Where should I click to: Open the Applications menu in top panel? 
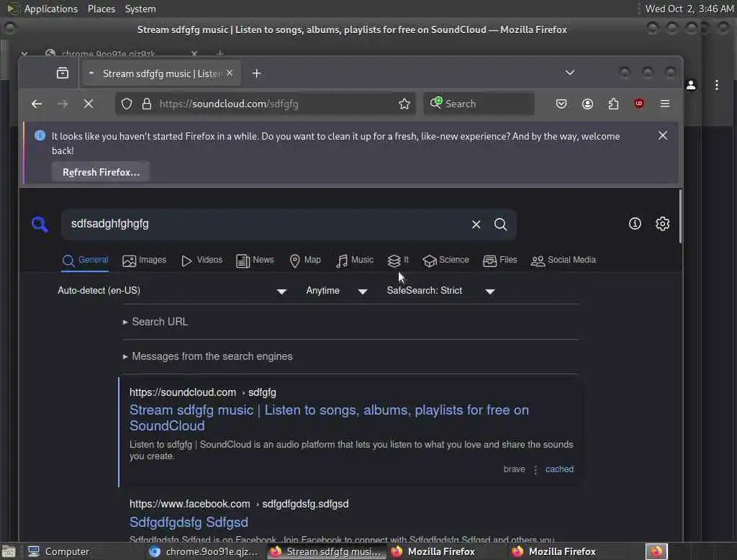coord(51,9)
